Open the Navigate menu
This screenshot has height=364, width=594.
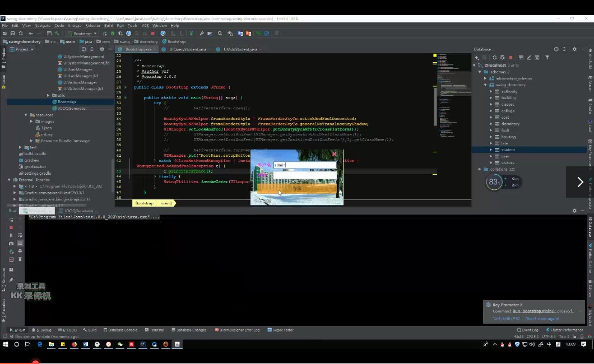coord(42,25)
